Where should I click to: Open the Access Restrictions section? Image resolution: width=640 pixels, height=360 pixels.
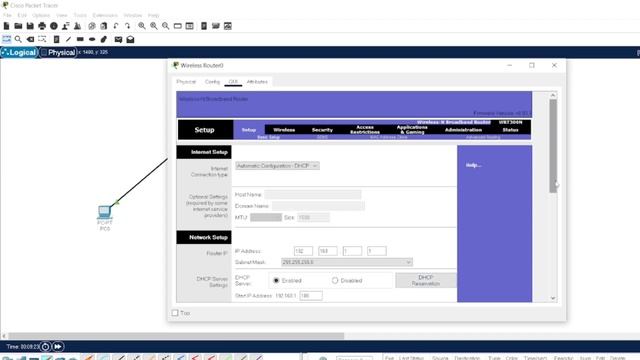click(x=365, y=129)
